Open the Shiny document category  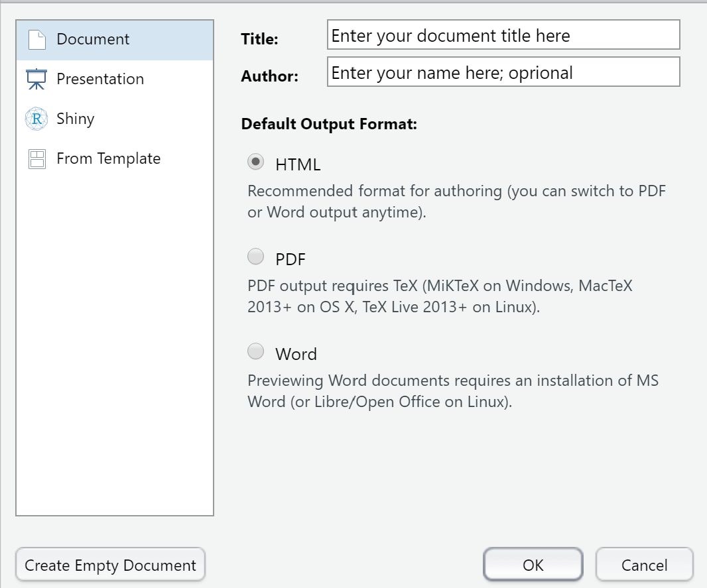pyautogui.click(x=76, y=119)
